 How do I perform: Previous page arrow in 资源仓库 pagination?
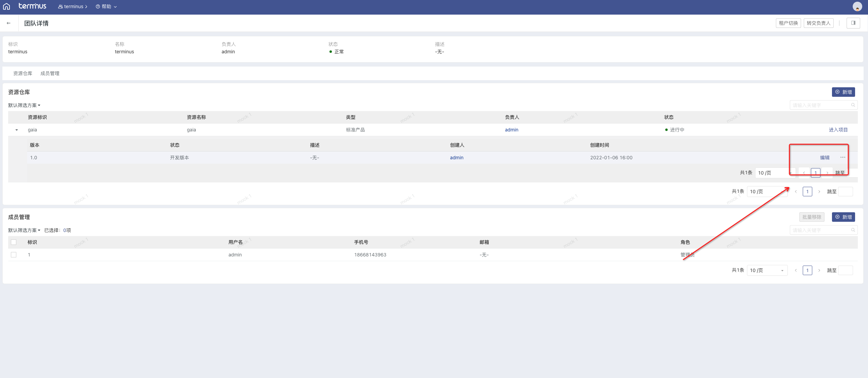click(796, 192)
